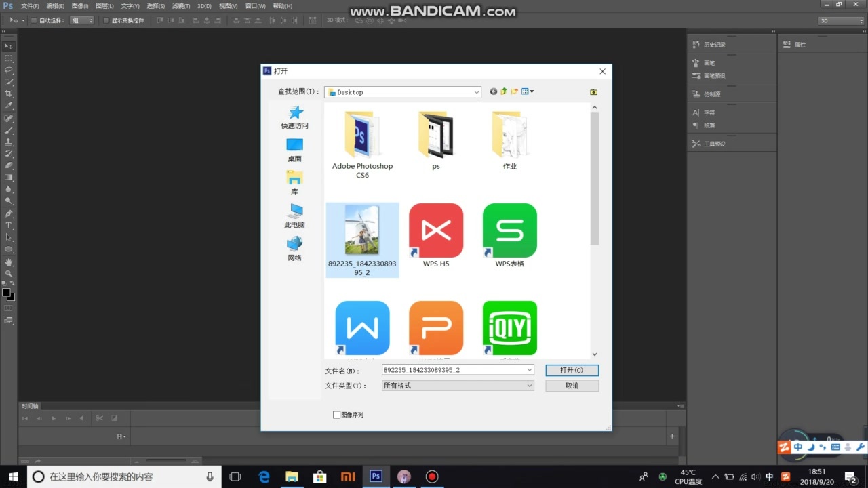Click the foreground color swatch
The width and height of the screenshot is (868, 488).
coord(6,293)
